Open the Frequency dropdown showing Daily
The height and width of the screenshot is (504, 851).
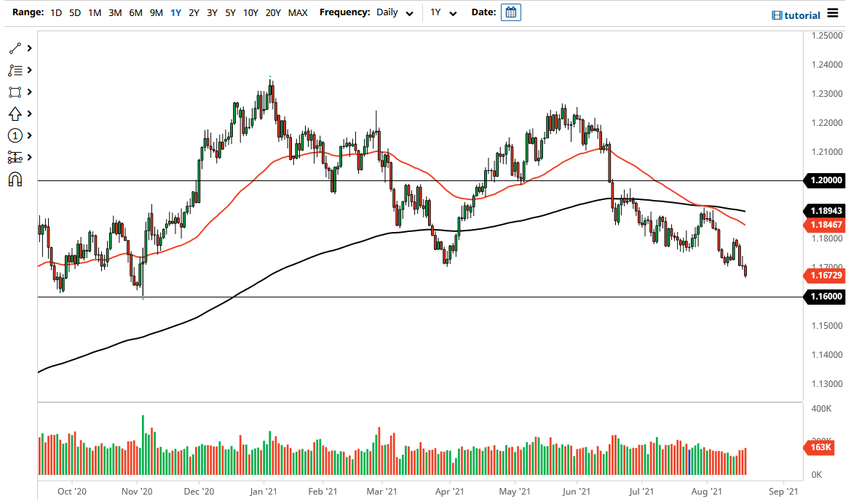[395, 12]
